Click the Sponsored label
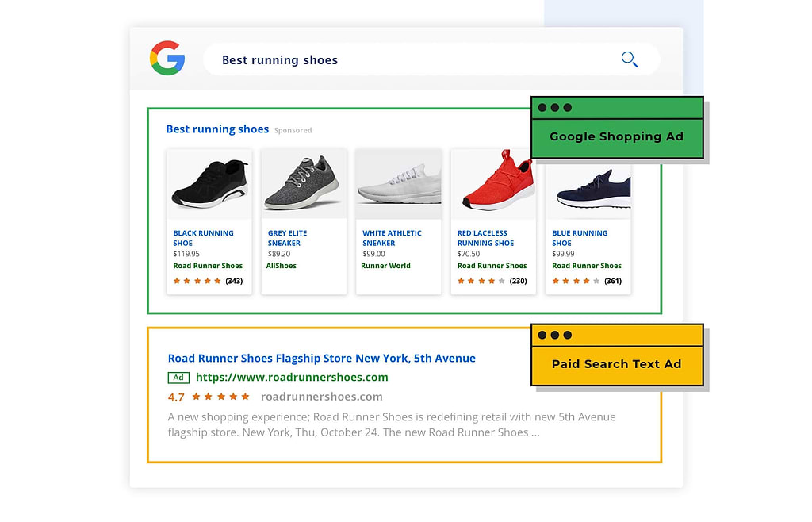Screen dimensions: 812x522 click(x=293, y=130)
